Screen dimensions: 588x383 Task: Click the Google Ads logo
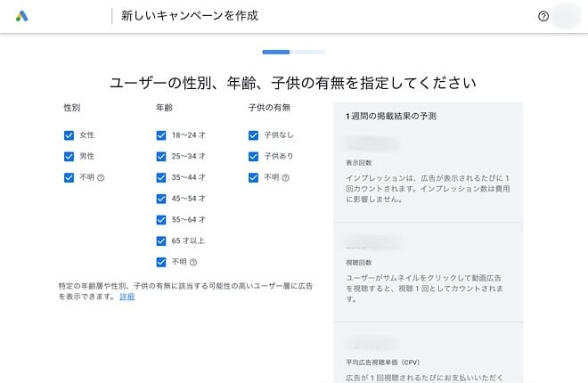point(22,16)
